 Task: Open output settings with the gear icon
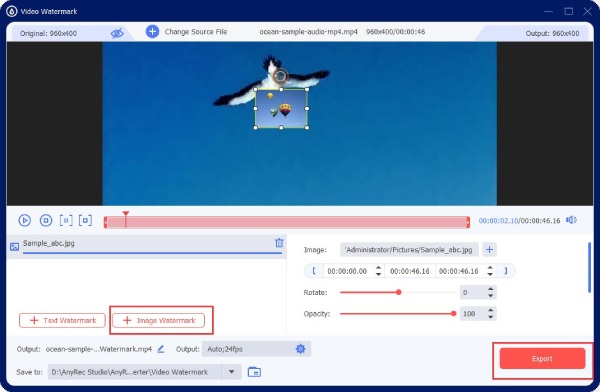[300, 349]
